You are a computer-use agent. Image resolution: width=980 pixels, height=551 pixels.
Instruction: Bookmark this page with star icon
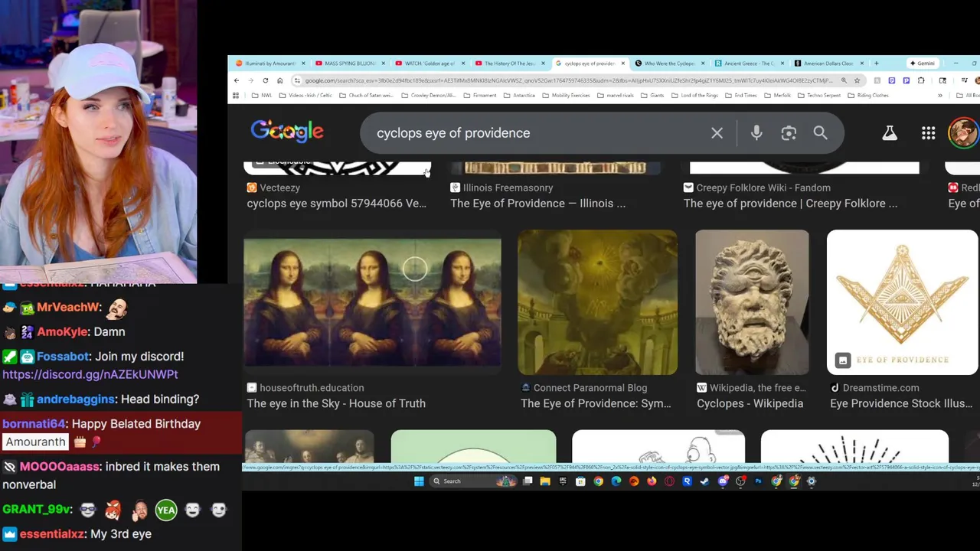tap(857, 80)
